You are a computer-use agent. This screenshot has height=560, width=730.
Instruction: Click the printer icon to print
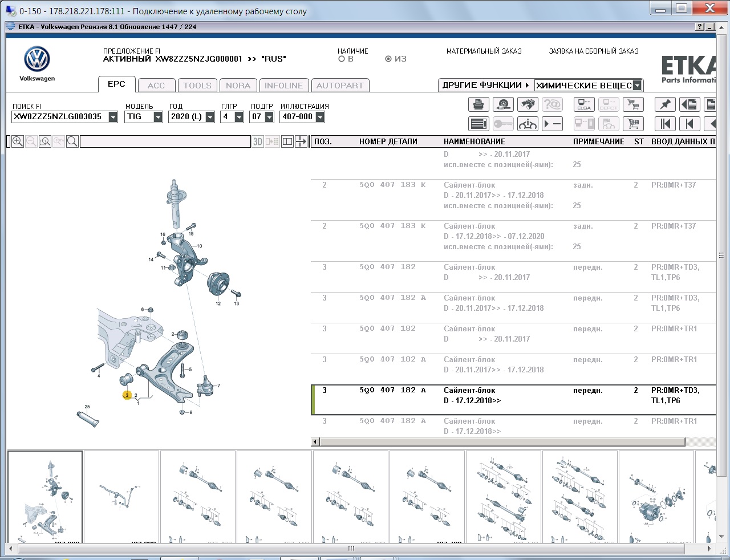point(478,104)
